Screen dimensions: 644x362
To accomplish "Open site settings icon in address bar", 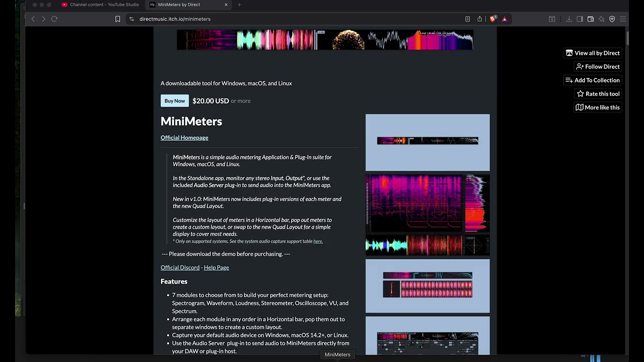I will (132, 19).
